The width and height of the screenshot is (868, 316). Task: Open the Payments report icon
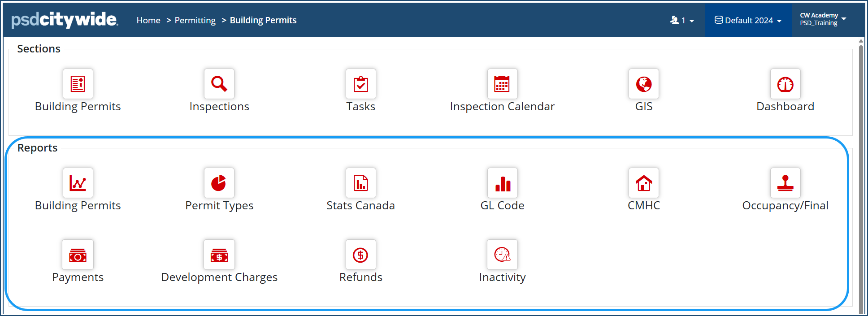click(78, 255)
